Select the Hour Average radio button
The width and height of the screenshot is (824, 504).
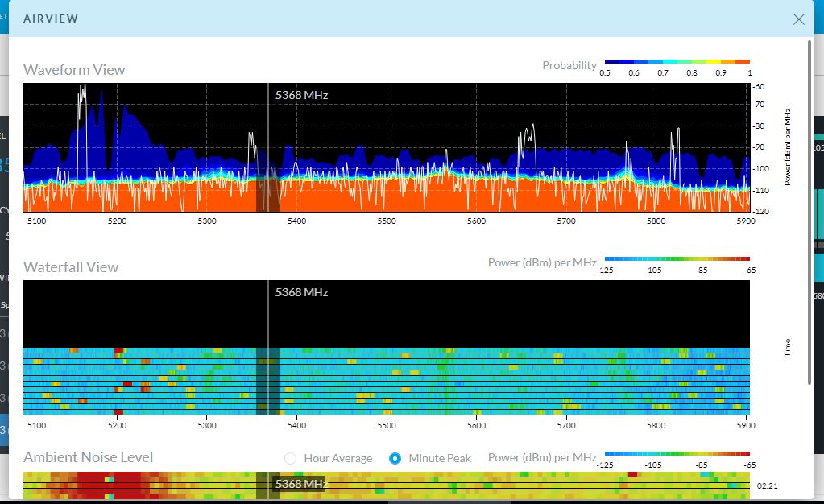[x=290, y=458]
